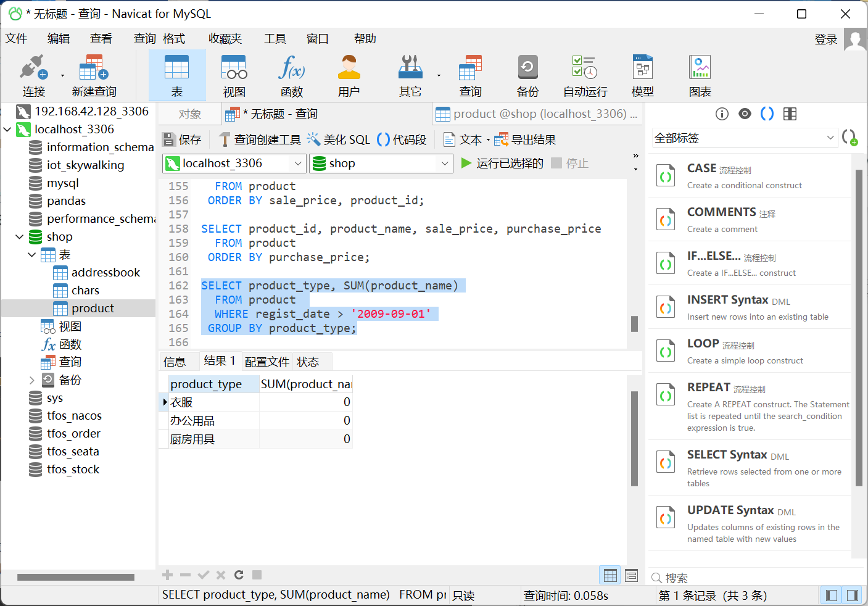Click the discard changes X icon
The width and height of the screenshot is (868, 606).
(x=221, y=575)
